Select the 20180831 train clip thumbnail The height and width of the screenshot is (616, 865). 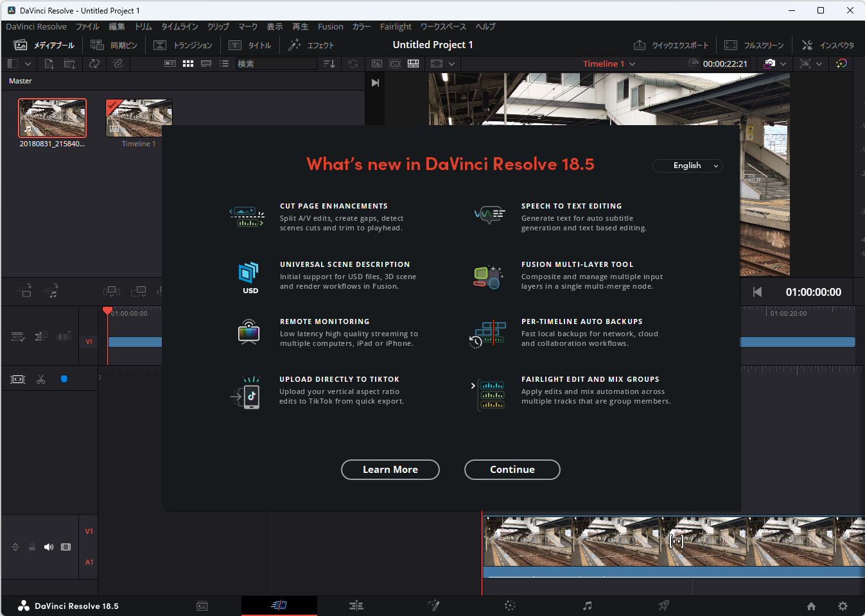(x=52, y=117)
